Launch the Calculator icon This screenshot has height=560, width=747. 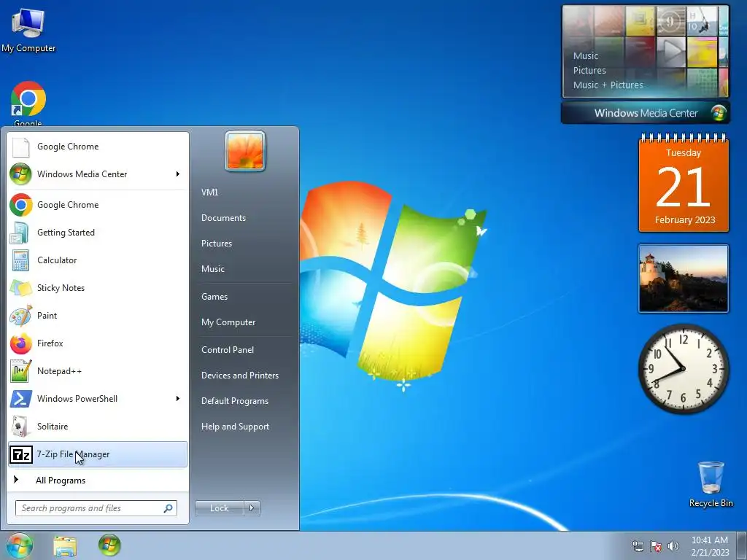coord(20,260)
